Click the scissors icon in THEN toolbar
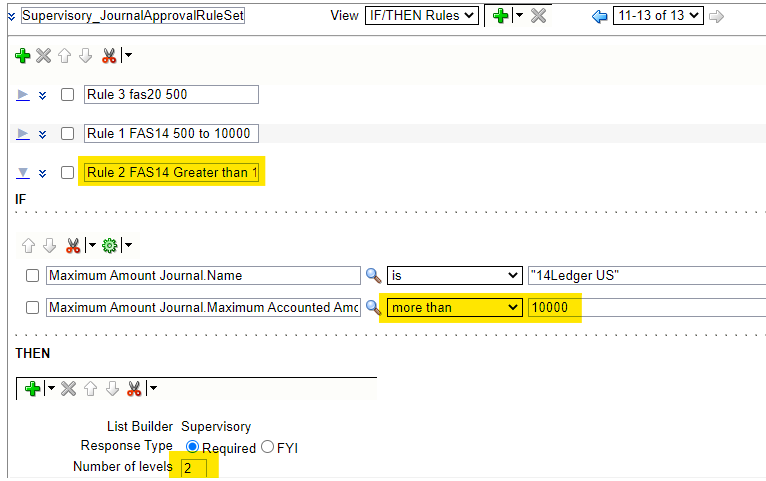The height and width of the screenshot is (481, 766). (x=134, y=388)
